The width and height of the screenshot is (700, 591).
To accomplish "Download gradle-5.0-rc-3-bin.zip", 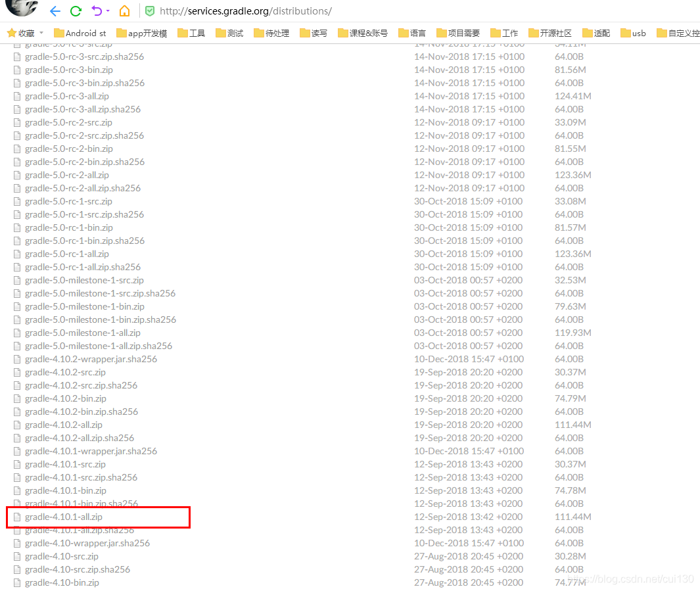I will coord(69,70).
